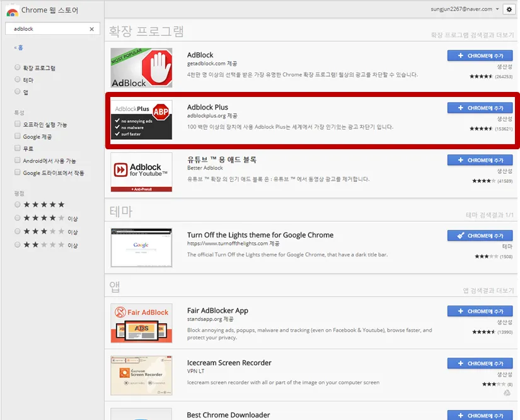Open the 유튜브 용 애드 블록 title
Viewport: 520px width, 420px height.
[x=221, y=160]
